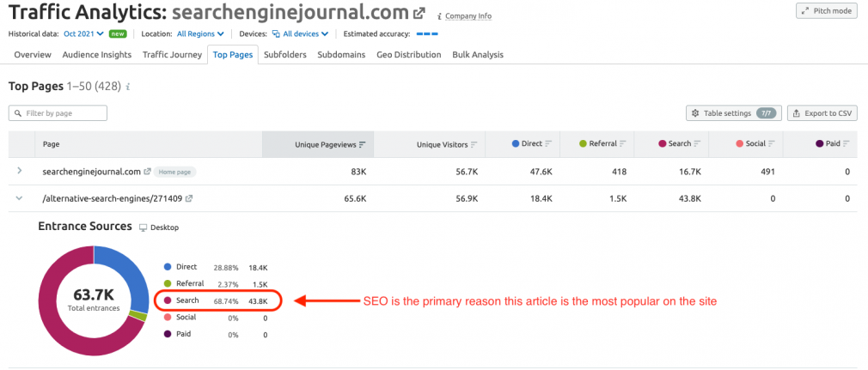Collapse the /alternative-search-engines/271409 row
Image resolution: width=868 pixels, height=370 pixels.
click(x=20, y=198)
